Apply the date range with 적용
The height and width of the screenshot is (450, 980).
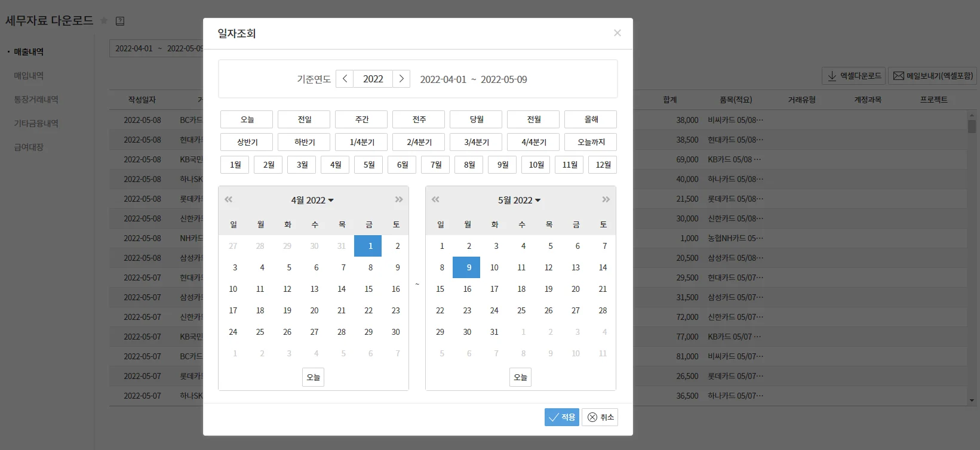click(561, 417)
